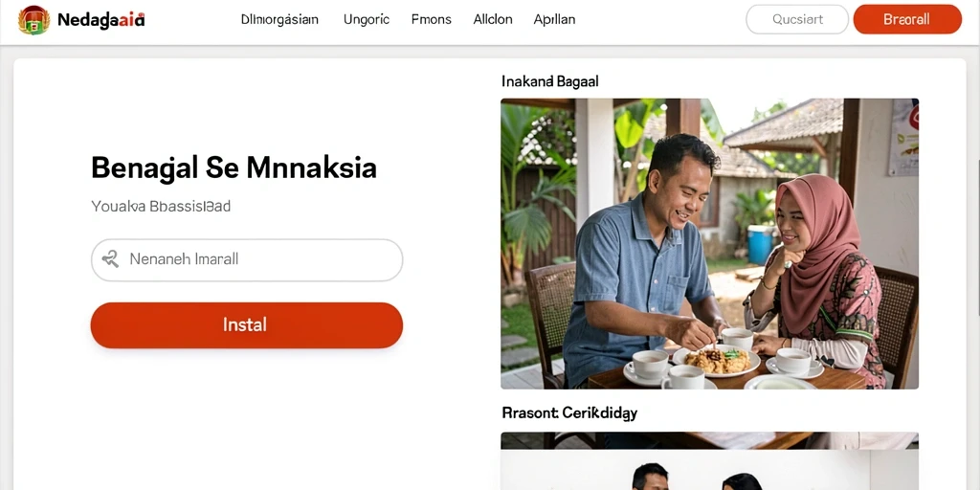
Task: Click the search icon in input field
Action: tap(111, 258)
